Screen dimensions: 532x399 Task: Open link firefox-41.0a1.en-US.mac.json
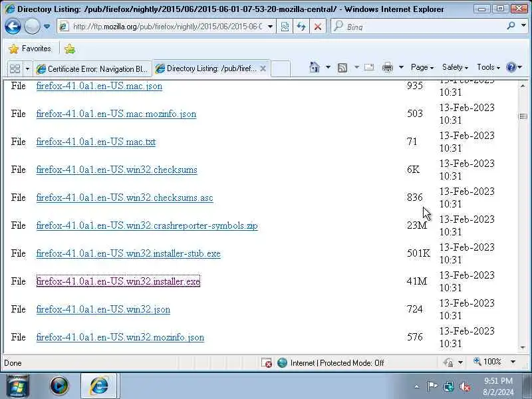tap(99, 86)
